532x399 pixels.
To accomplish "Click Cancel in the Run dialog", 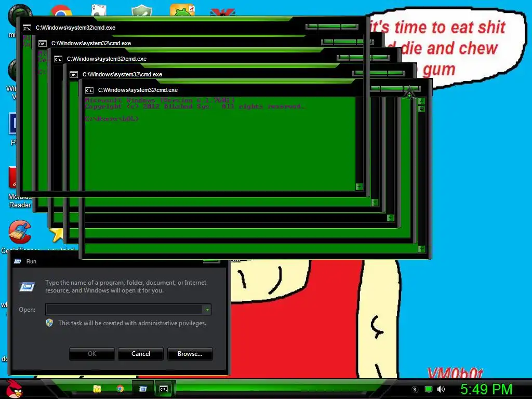I will pos(141,353).
